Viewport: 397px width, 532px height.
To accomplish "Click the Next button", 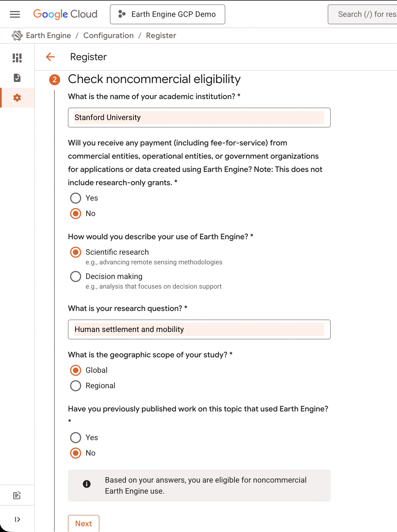I will pos(83,523).
